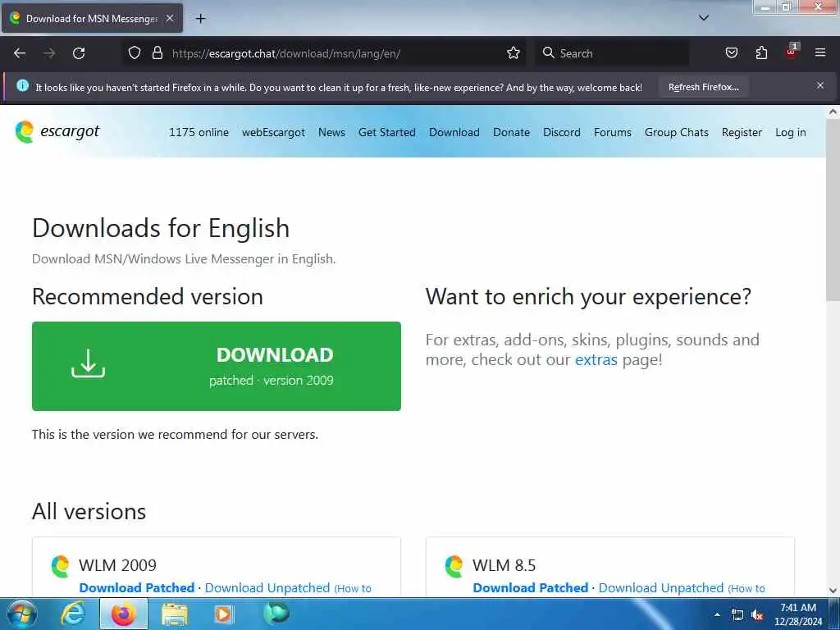This screenshot has height=630, width=840.
Task: Open the Windows Start menu
Action: [22, 614]
